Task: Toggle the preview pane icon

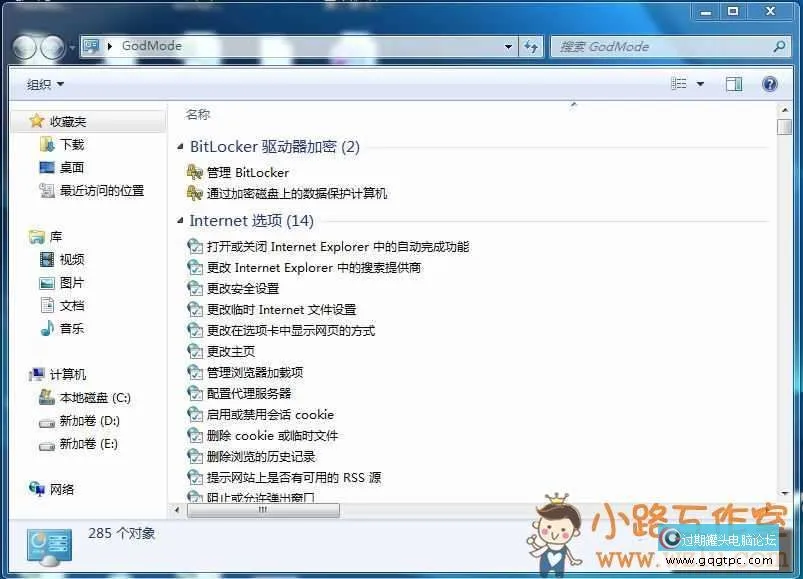Action: click(x=734, y=85)
